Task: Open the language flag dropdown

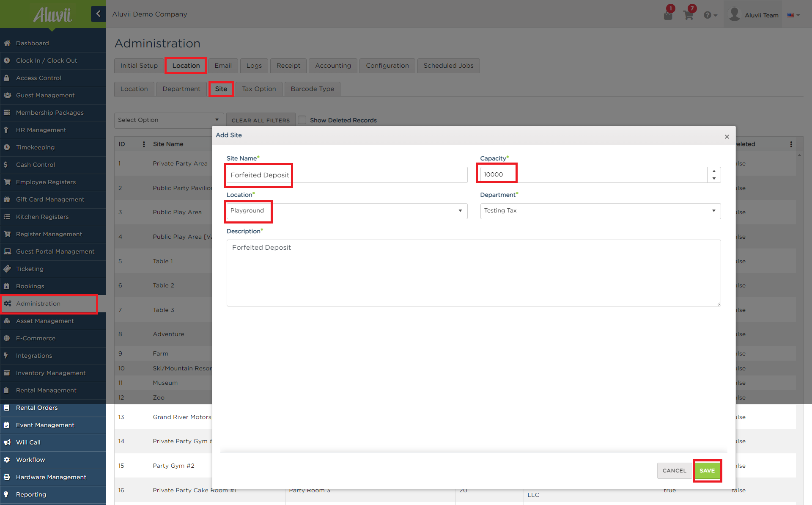Action: [793, 15]
